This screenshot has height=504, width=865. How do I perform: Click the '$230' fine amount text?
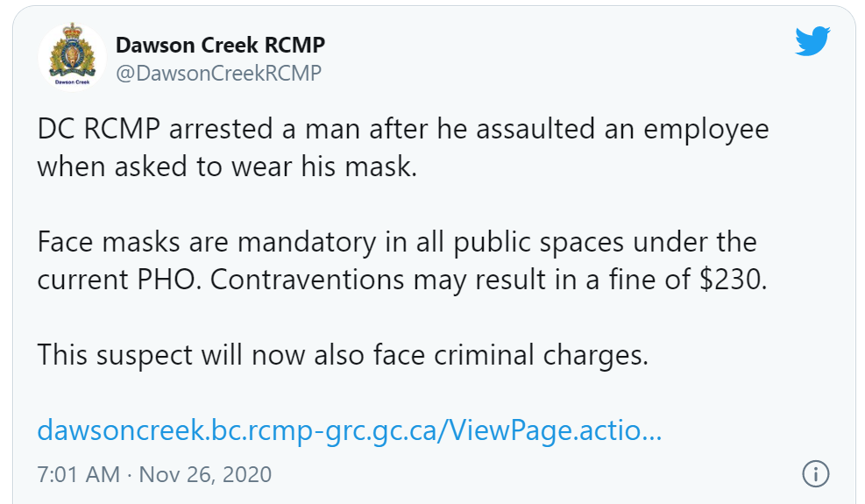733,280
